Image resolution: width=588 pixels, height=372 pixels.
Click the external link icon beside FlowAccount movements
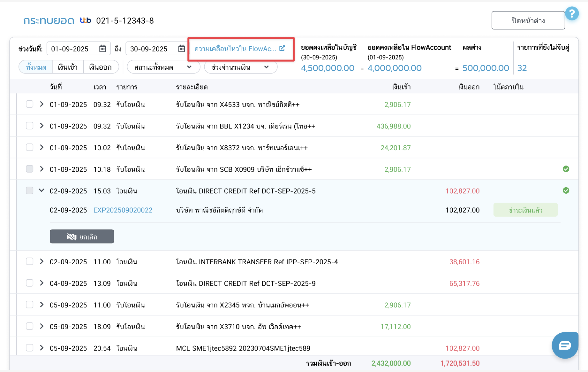282,48
